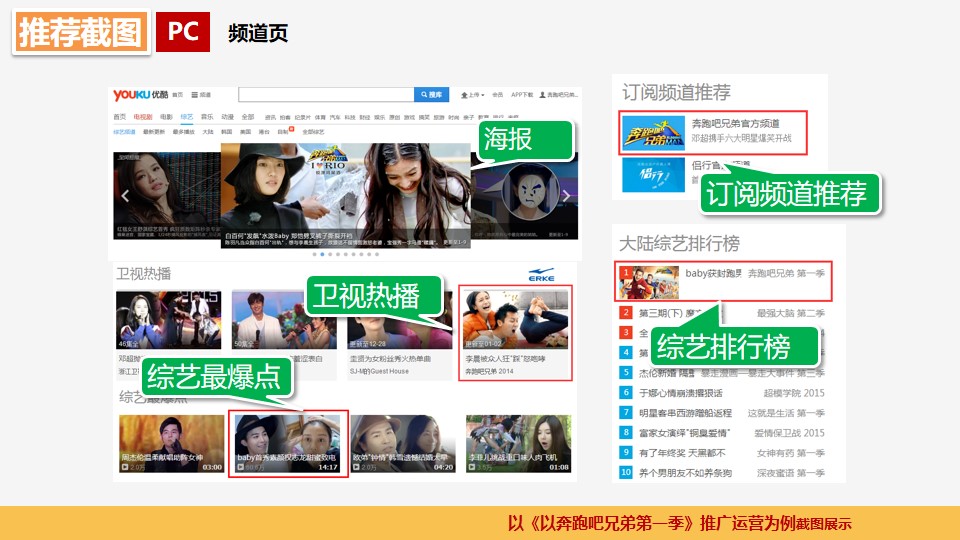Open the 这就是生活 第一季 show link
Viewport: 960px width, 540px height.
(786, 413)
